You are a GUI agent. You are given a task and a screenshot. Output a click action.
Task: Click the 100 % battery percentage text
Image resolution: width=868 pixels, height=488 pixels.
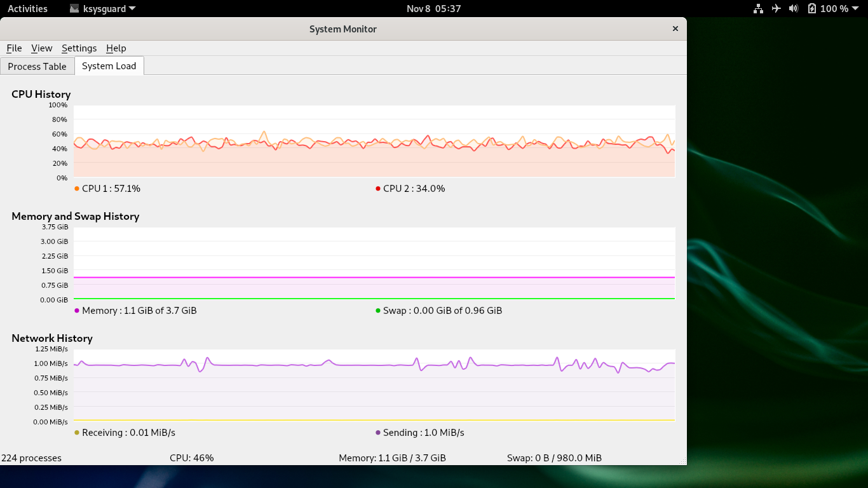834,8
